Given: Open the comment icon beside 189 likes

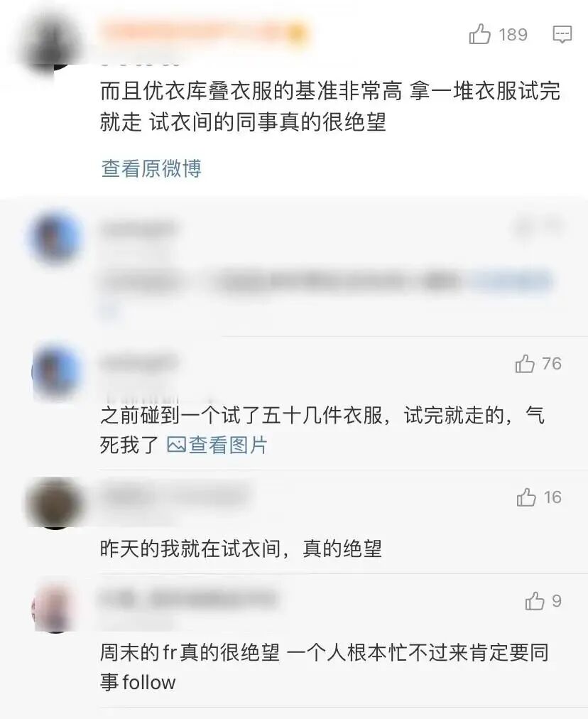Looking at the screenshot, I should [562, 34].
